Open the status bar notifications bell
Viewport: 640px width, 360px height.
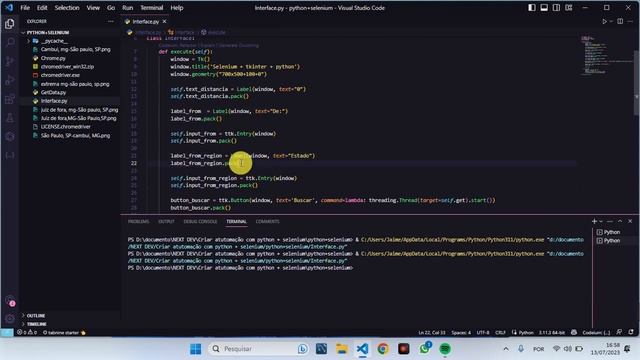pos(631,333)
